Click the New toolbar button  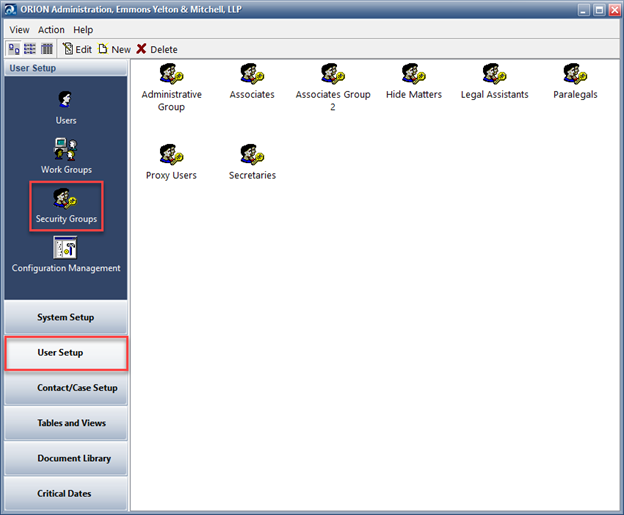tap(115, 49)
